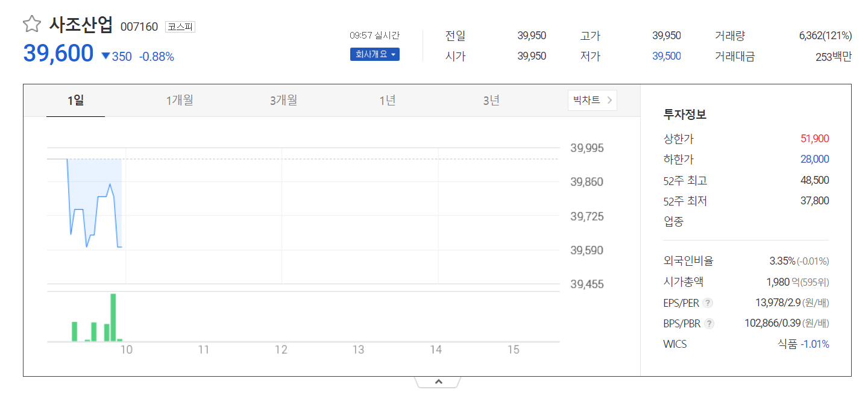Click the 외국인비율 value 3.35%
868x393 pixels.
pos(782,261)
